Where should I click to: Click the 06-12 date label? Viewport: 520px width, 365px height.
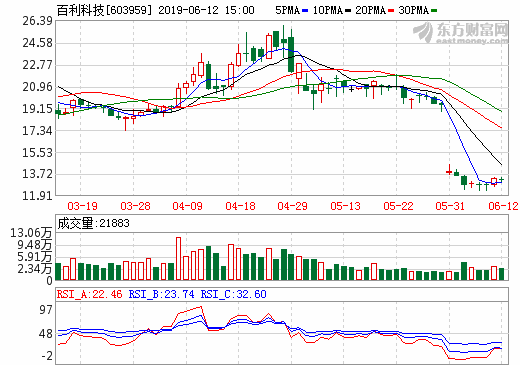(x=503, y=206)
